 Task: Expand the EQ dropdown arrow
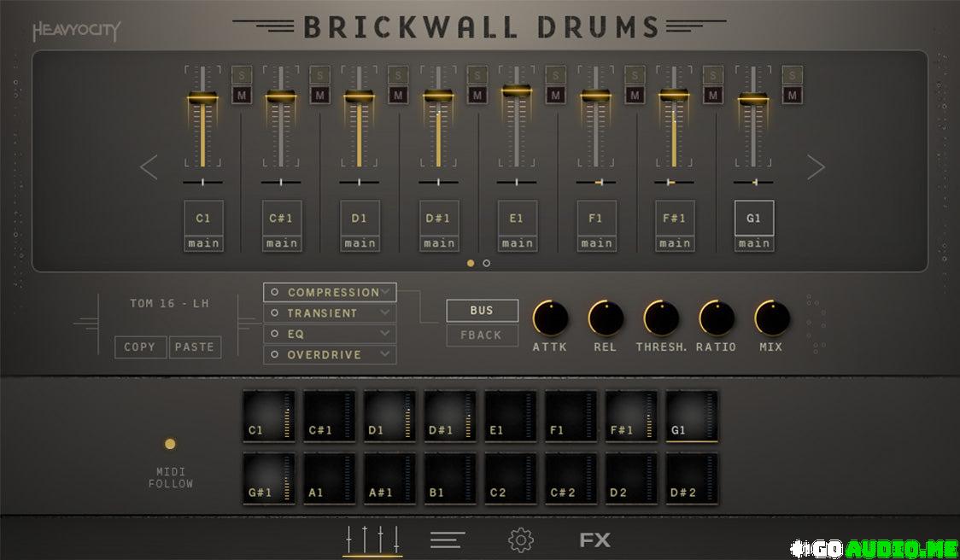pos(385,334)
